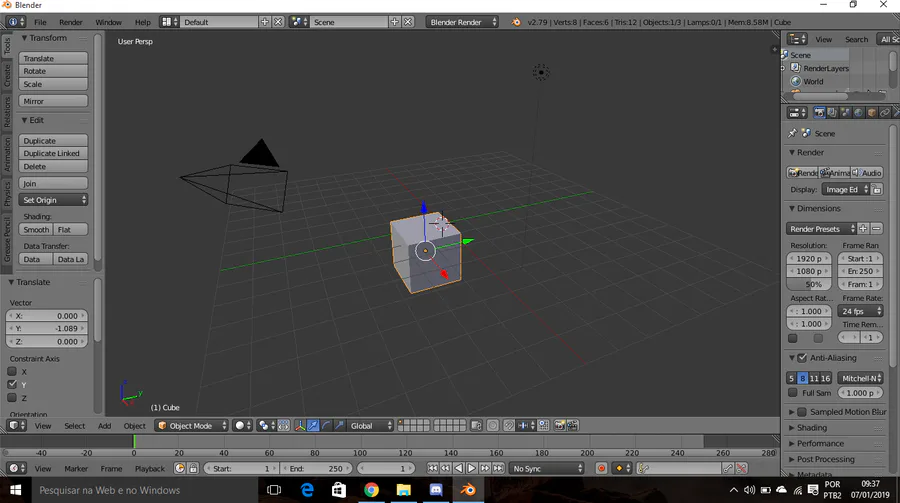Screen dimensions: 900x503
Task: Open Render properties tab camera icon
Action: pos(819,113)
